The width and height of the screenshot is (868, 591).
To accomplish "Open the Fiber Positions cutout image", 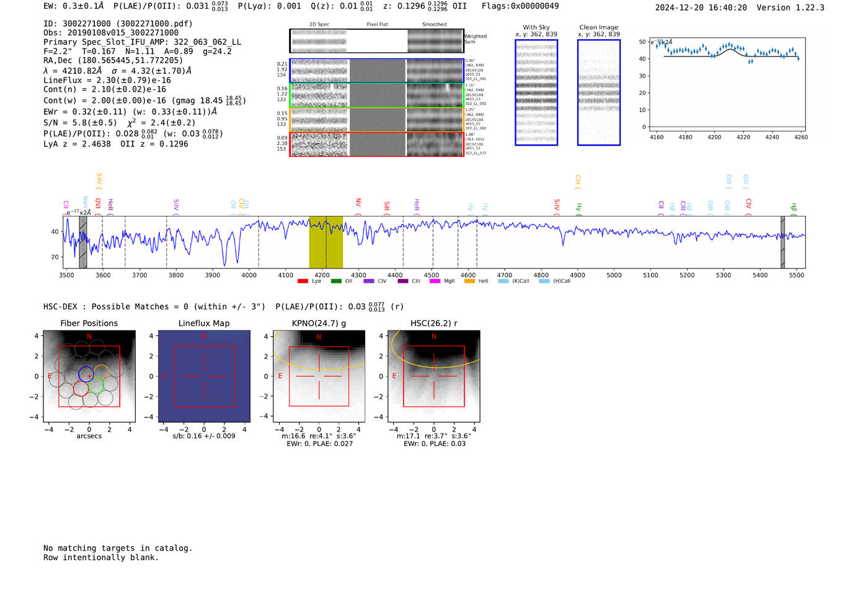I will pyautogui.click(x=89, y=376).
